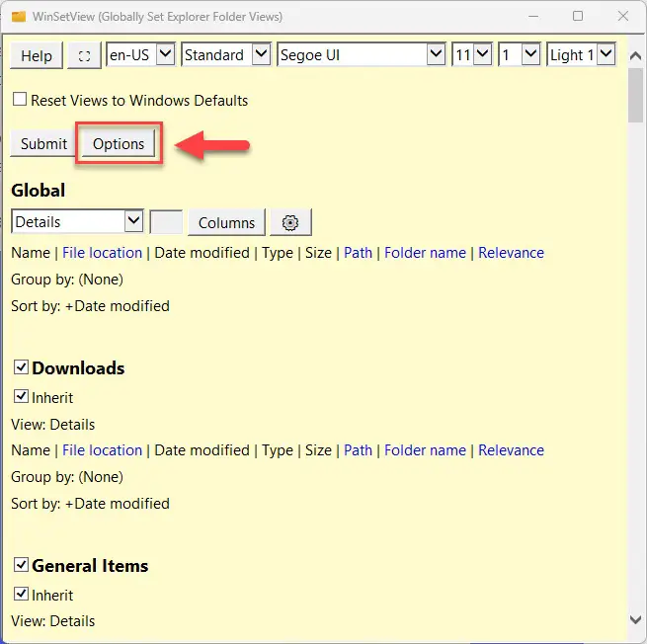Click the Global section heading
This screenshot has width=647, height=644.
tap(39, 191)
